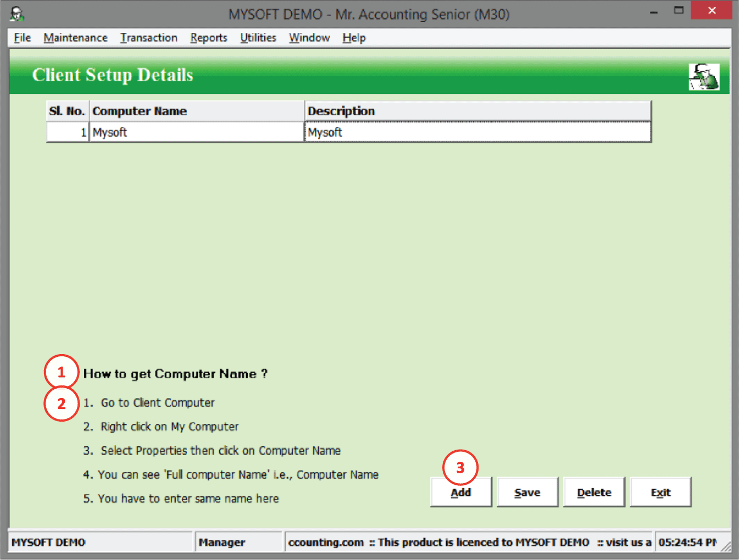Click 'Select Properties then click on Computer Name' line
The width and height of the screenshot is (739, 560).
(x=212, y=451)
